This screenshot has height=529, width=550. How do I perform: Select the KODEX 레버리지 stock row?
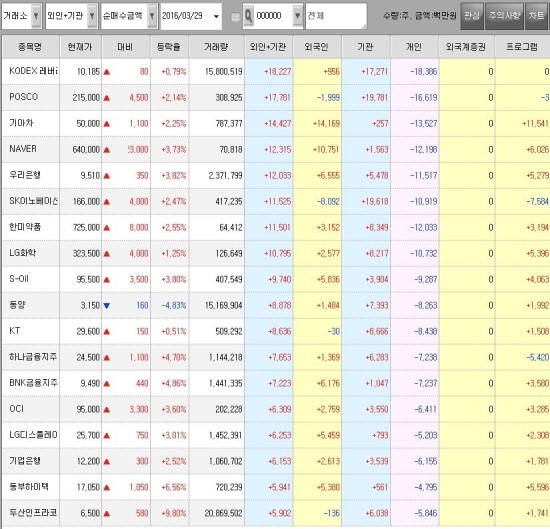coord(276,72)
